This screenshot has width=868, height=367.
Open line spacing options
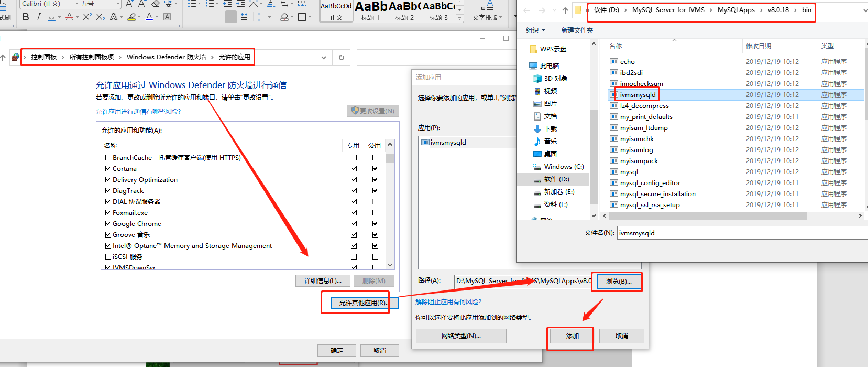(261, 17)
